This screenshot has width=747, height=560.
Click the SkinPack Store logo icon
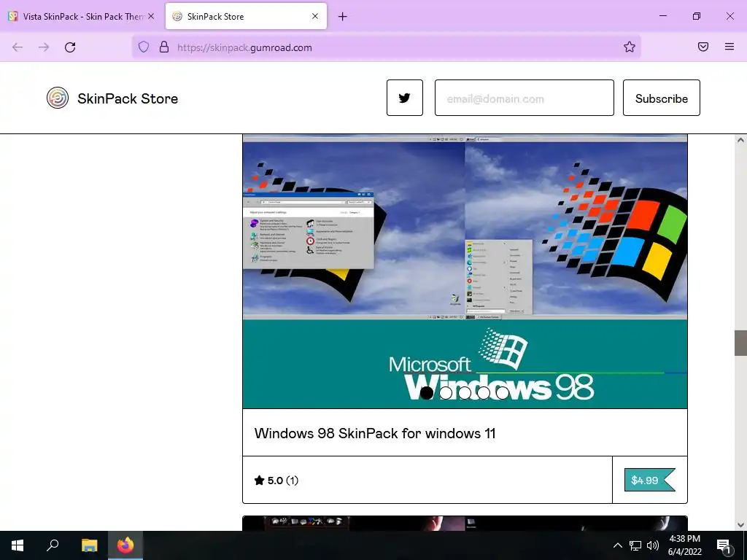click(58, 98)
